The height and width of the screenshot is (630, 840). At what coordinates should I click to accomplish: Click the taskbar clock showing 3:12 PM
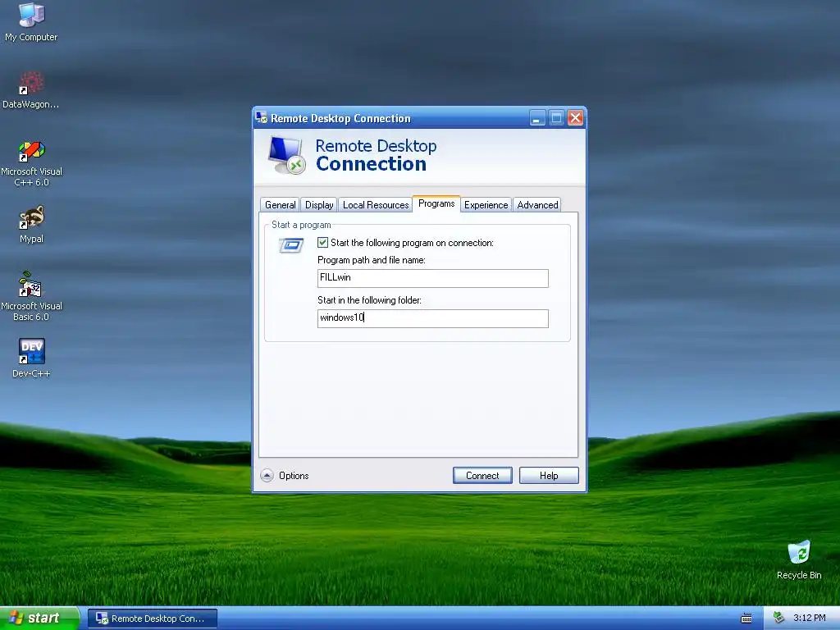click(809, 619)
